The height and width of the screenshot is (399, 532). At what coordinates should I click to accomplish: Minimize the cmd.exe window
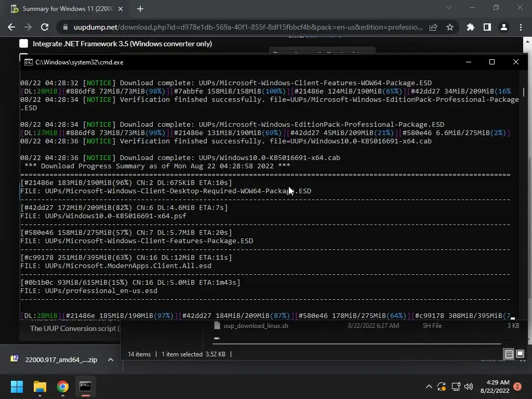[x=469, y=62]
